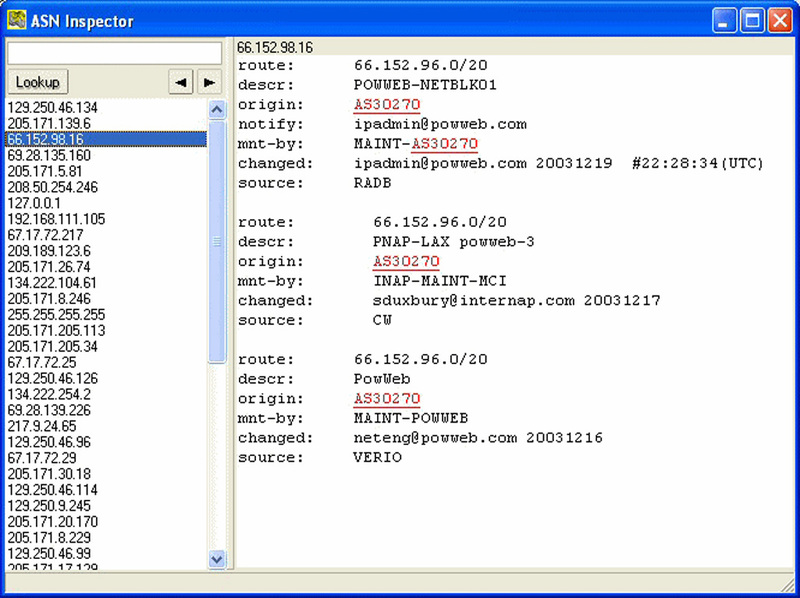Select 129.250.46.126 in the list
800x598 pixels.
tap(106, 378)
